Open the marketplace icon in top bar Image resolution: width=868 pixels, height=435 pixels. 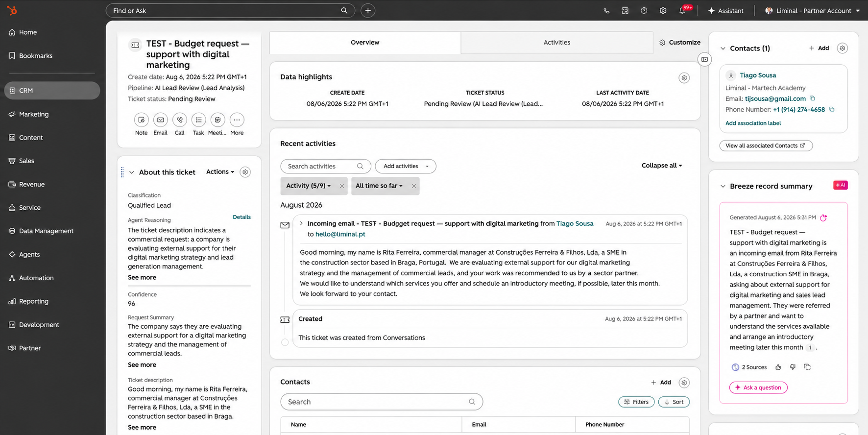click(x=625, y=10)
